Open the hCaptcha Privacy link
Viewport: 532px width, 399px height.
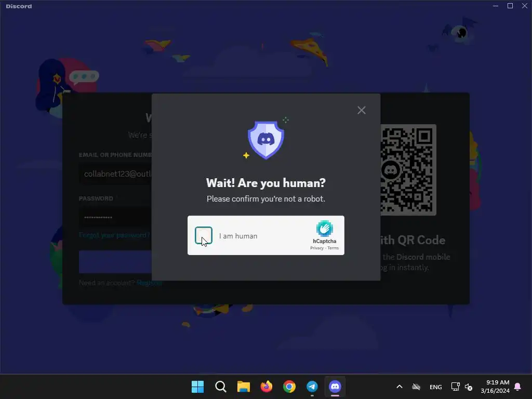pos(316,248)
